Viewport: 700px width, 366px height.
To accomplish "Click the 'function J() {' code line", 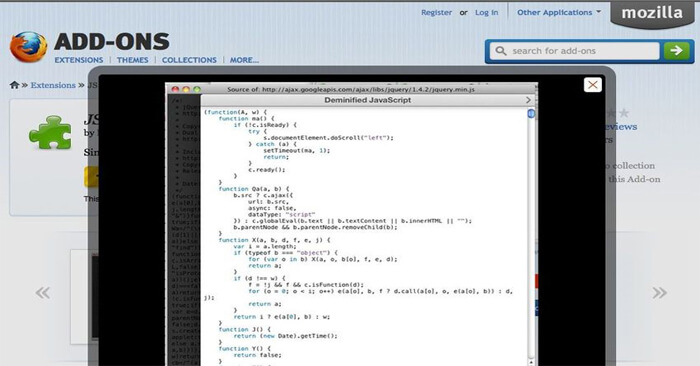I will [x=244, y=329].
